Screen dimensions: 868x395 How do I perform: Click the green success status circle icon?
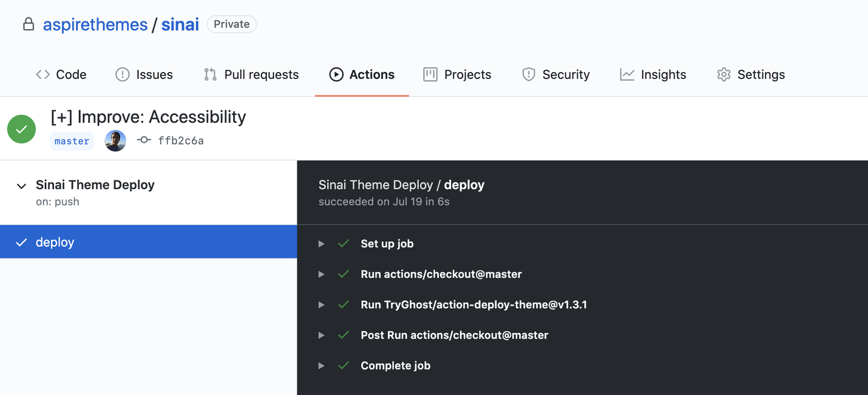click(21, 129)
